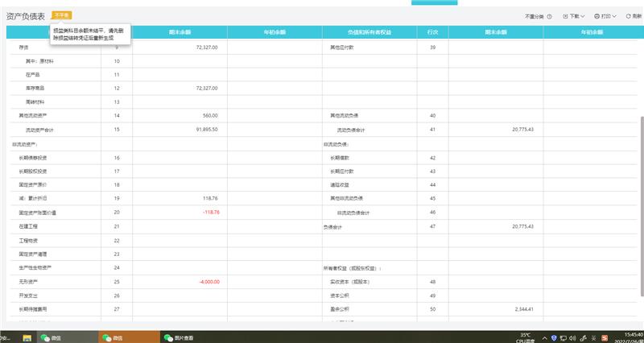Click 库存商品 period-end amount 72,327.00
644x343 pixels.
[206, 88]
